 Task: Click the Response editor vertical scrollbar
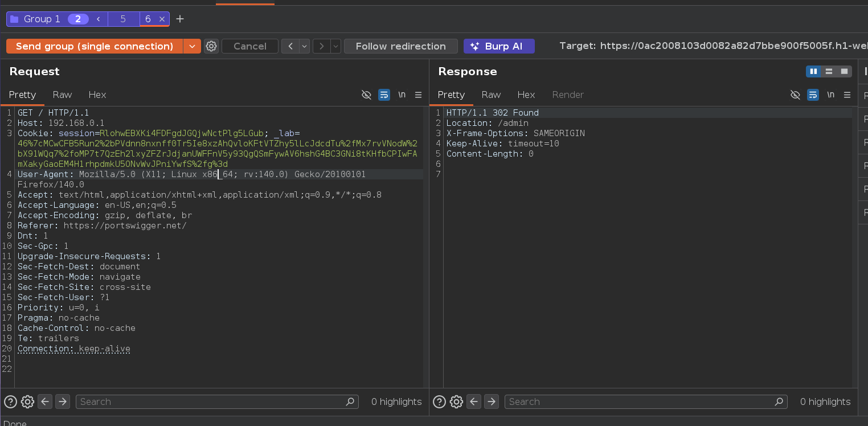pyautogui.click(x=854, y=247)
